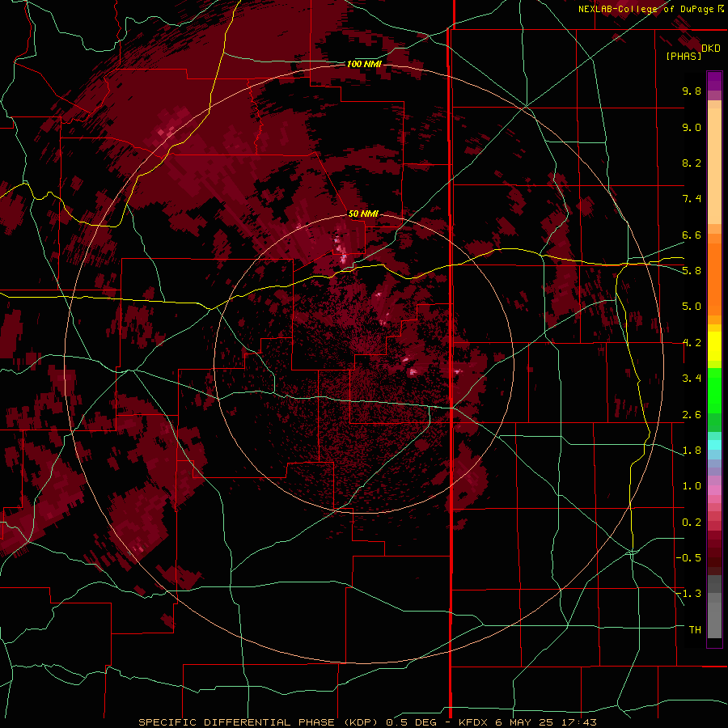This screenshot has width=728, height=728.
Task: Click the 5.8 legend value
Action: [x=692, y=271]
